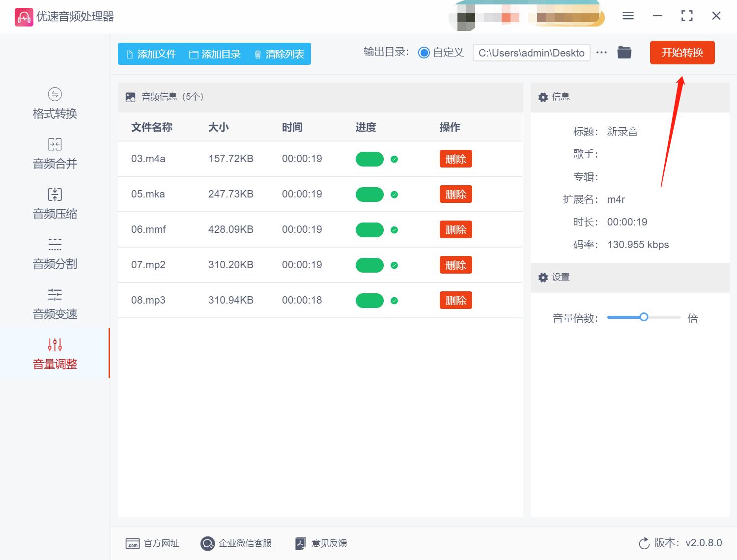The height and width of the screenshot is (560, 737).
Task: Open the 音频合并 (audio merge) tool
Action: (x=54, y=152)
